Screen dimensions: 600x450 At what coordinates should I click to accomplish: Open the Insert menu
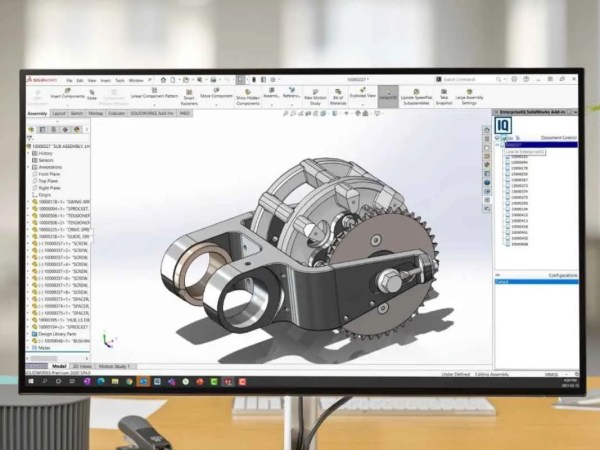pos(105,80)
